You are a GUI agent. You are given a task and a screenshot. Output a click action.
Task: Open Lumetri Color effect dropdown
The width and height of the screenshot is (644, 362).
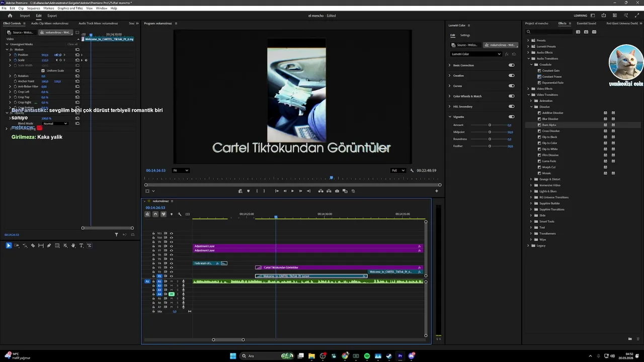(476, 54)
